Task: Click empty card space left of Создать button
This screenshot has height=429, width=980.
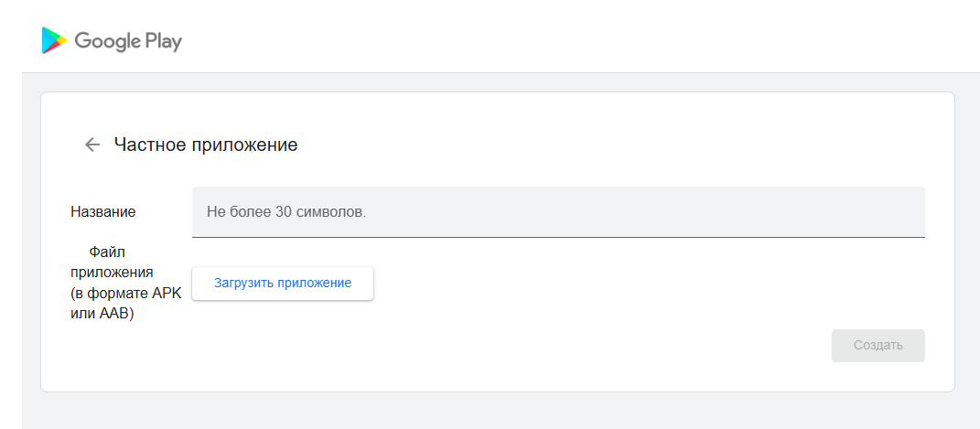Action: [x=549, y=346]
